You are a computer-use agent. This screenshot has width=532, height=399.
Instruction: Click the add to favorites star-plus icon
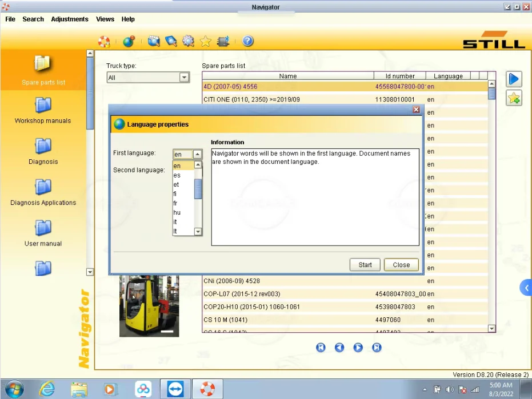(514, 98)
